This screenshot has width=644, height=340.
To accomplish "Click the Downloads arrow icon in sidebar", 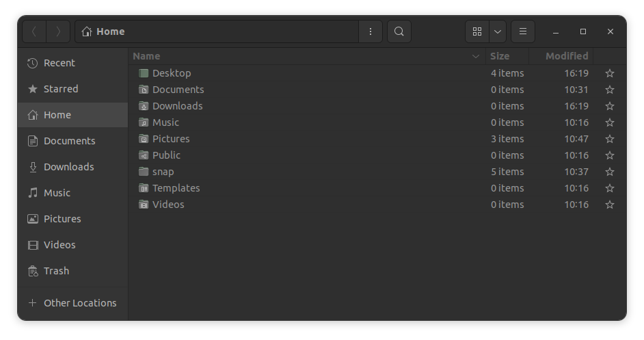I will point(32,167).
